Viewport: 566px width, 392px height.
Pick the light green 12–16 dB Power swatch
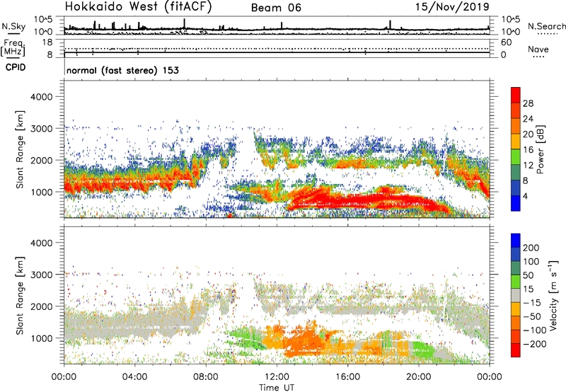(x=516, y=156)
